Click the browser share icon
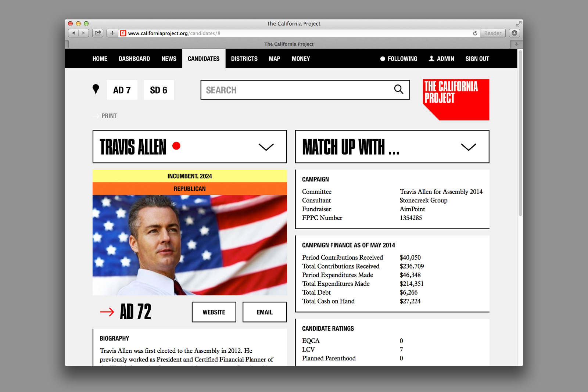Viewport: 588px width, 392px height. 98,33
